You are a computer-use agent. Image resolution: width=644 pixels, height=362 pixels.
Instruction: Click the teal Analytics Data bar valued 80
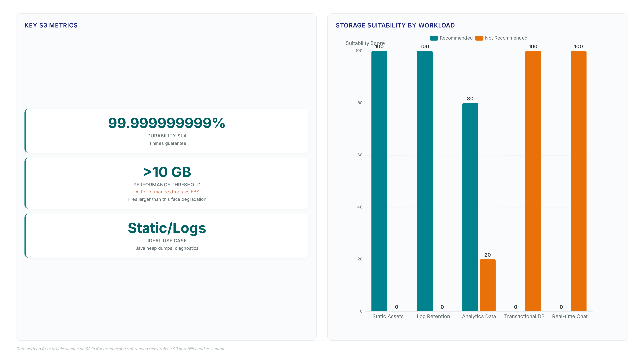pos(470,207)
